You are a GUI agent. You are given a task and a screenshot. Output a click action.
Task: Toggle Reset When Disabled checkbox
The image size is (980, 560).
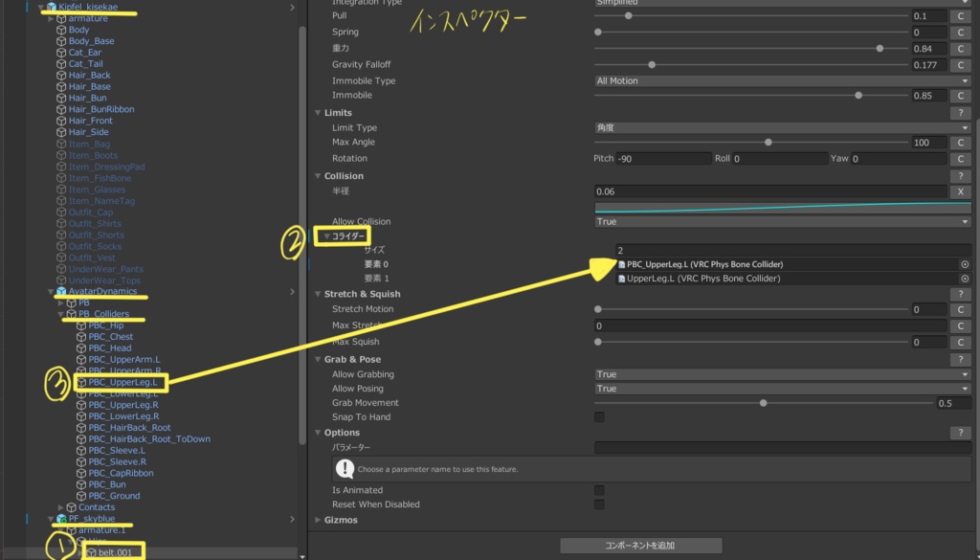click(x=599, y=504)
